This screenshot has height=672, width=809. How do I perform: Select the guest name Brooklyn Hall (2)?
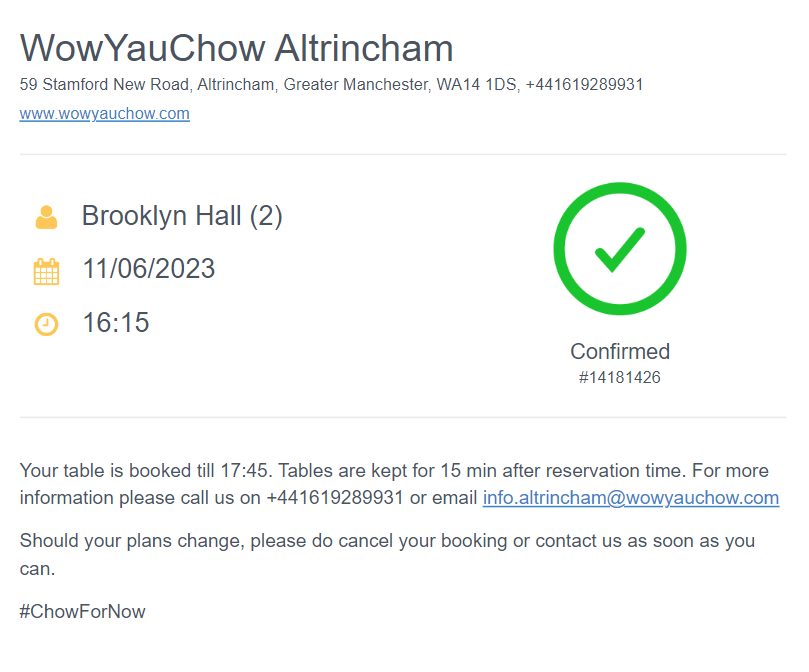182,215
